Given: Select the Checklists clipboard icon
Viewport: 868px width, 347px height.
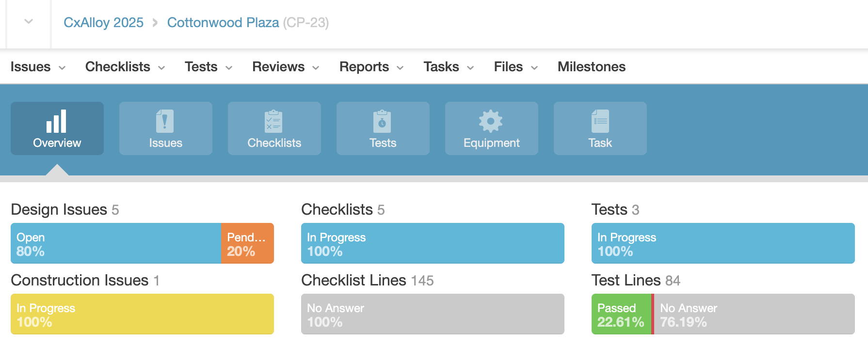Looking at the screenshot, I should pos(274,122).
